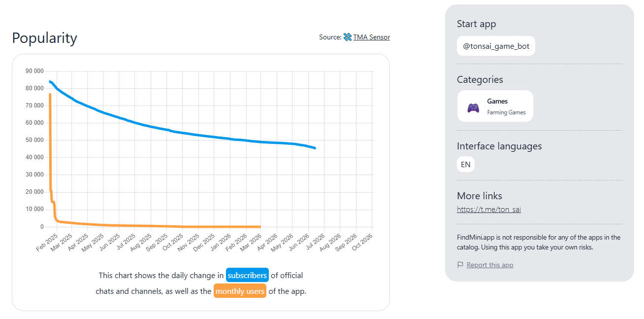Click the Start app section heading
644x319 pixels.
tap(476, 24)
